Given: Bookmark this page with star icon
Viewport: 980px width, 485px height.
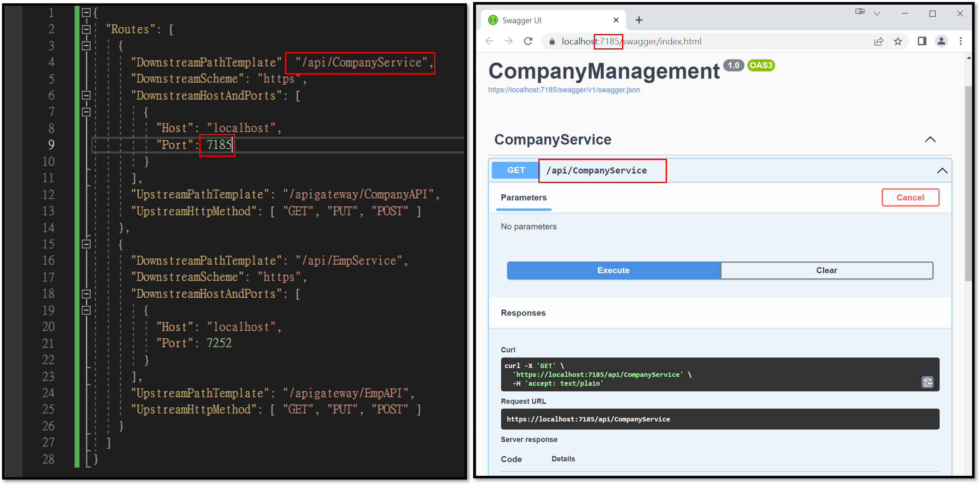Looking at the screenshot, I should click(x=898, y=41).
